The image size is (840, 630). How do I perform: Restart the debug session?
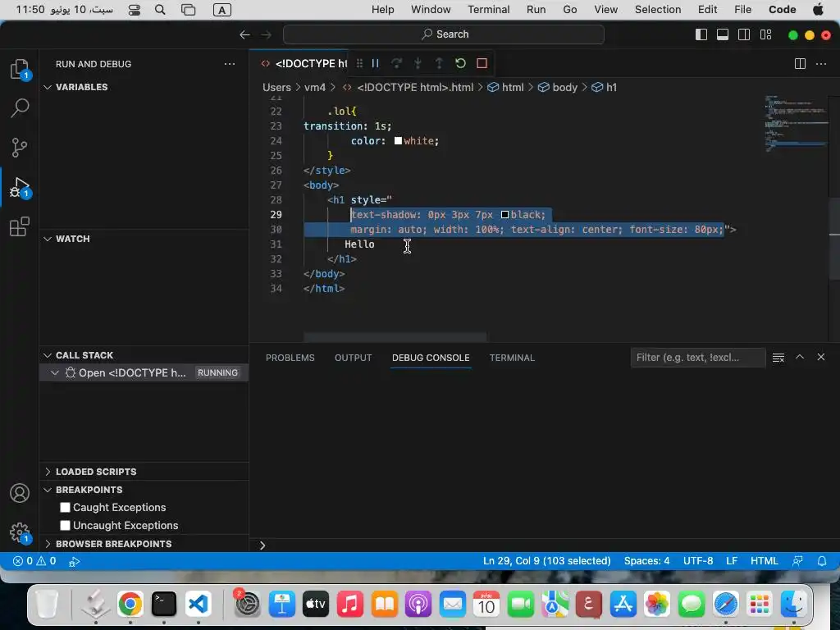pyautogui.click(x=460, y=63)
